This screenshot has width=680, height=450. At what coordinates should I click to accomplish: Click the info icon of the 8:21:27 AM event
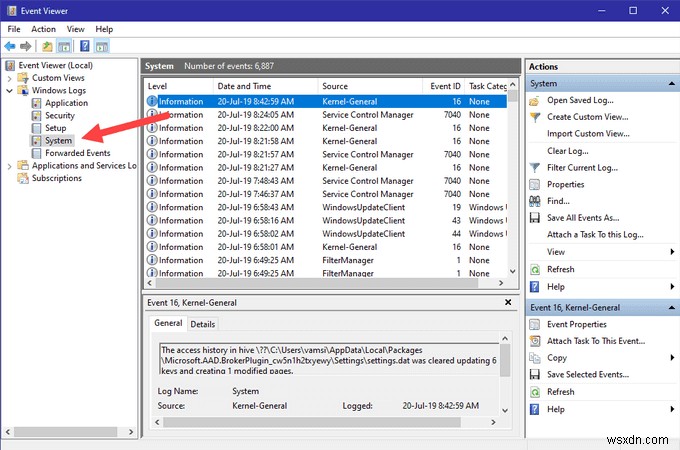[x=152, y=167]
